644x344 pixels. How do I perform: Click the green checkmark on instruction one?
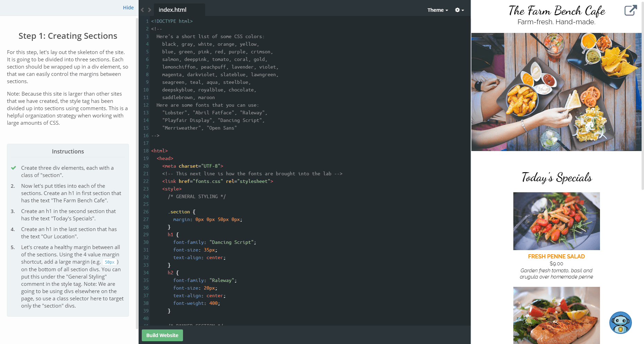14,168
